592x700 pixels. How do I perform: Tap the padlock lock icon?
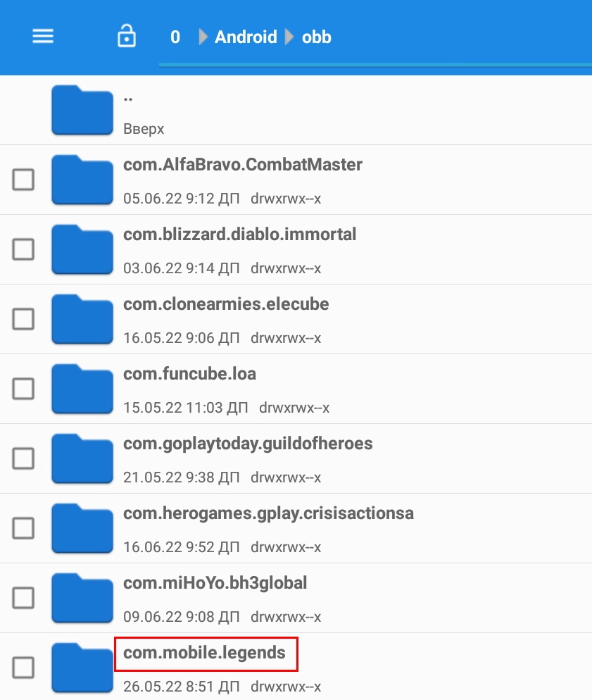(x=127, y=36)
